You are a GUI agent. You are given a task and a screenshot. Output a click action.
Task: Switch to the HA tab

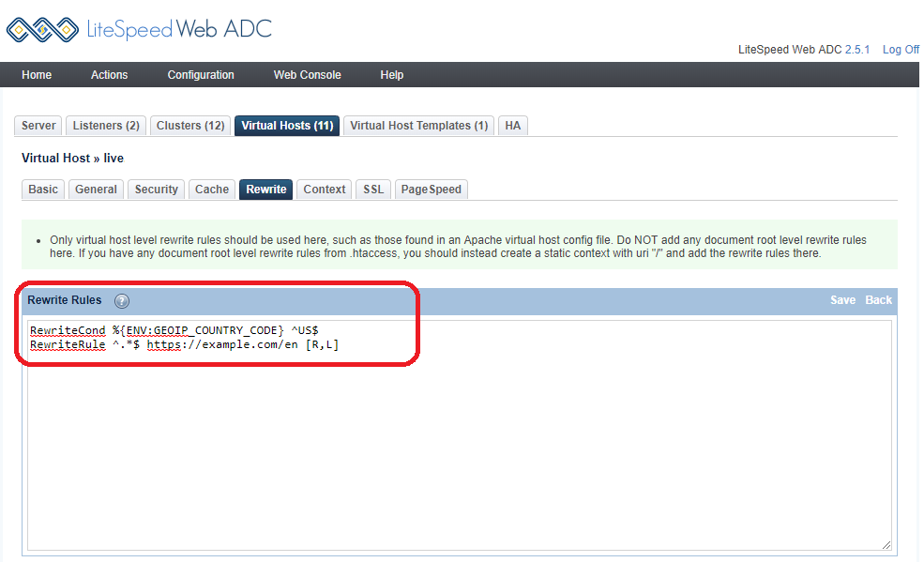click(x=513, y=126)
